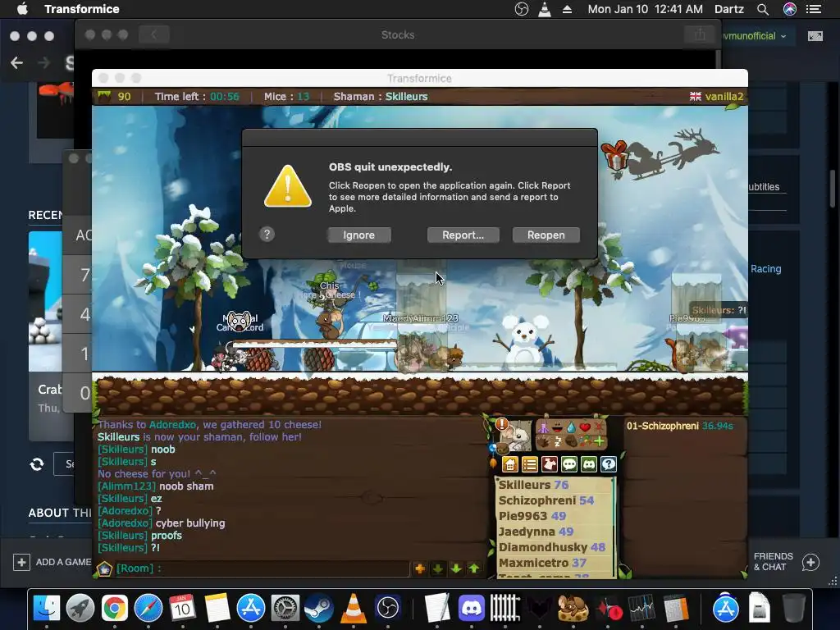Image resolution: width=840 pixels, height=630 pixels.
Task: Open the Apple menu
Action: point(22,9)
